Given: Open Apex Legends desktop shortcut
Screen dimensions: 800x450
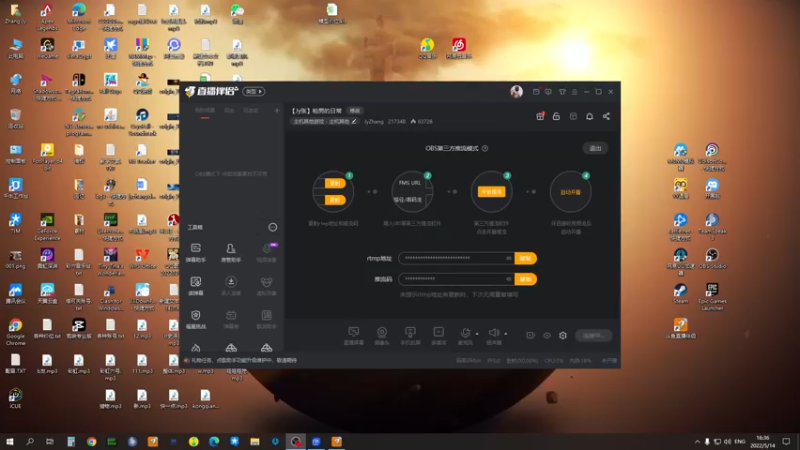Looking at the screenshot, I should (x=47, y=17).
